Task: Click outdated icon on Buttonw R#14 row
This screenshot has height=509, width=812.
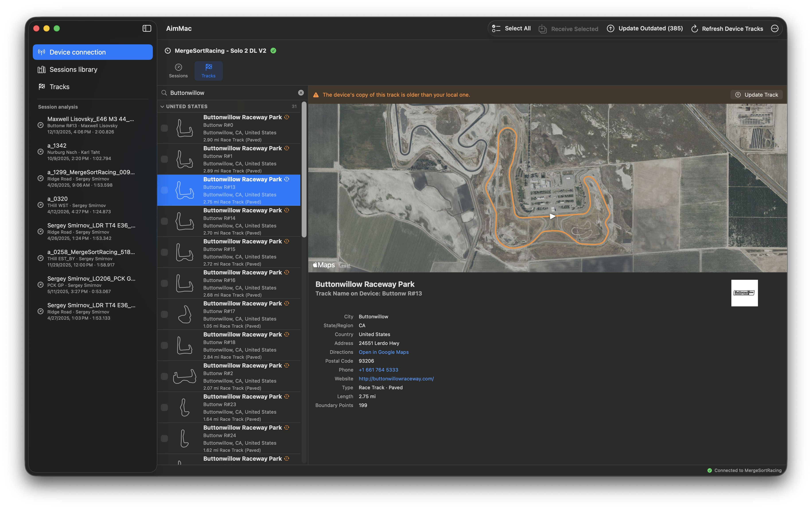Action: coord(287,210)
